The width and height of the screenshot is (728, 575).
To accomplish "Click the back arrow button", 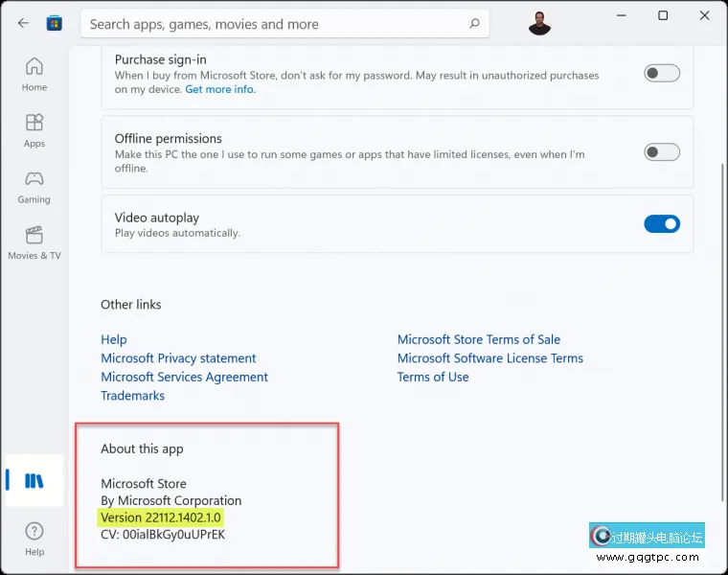I will click(x=23, y=23).
